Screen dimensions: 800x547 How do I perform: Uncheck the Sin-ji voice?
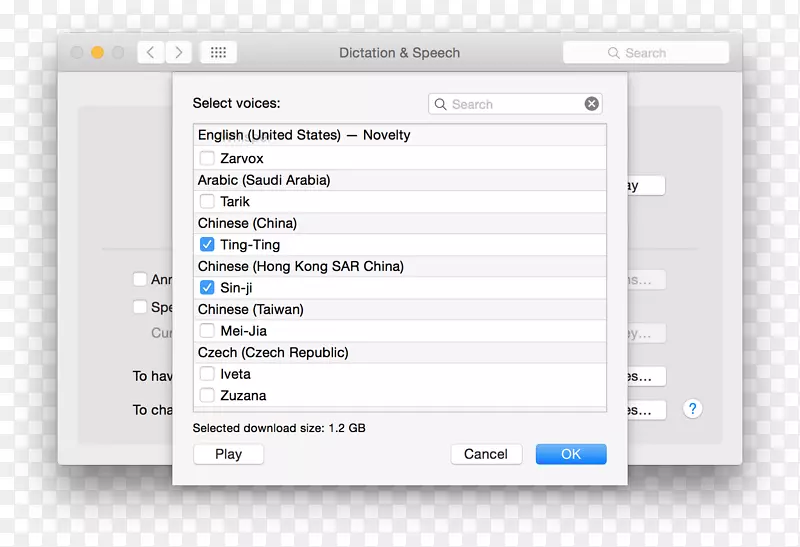[x=207, y=288]
